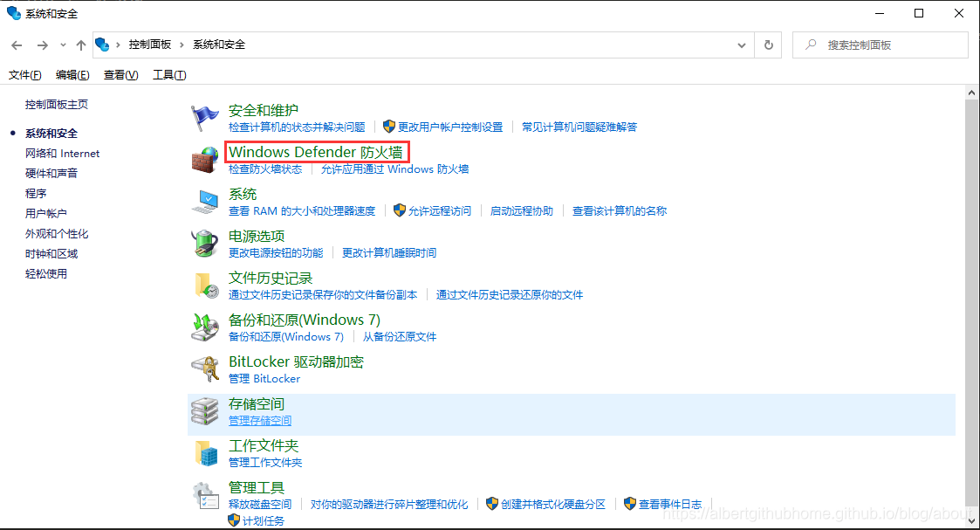980x530 pixels.
Task: Click 允许应用通过 Windows 防火墙 link
Action: click(395, 169)
